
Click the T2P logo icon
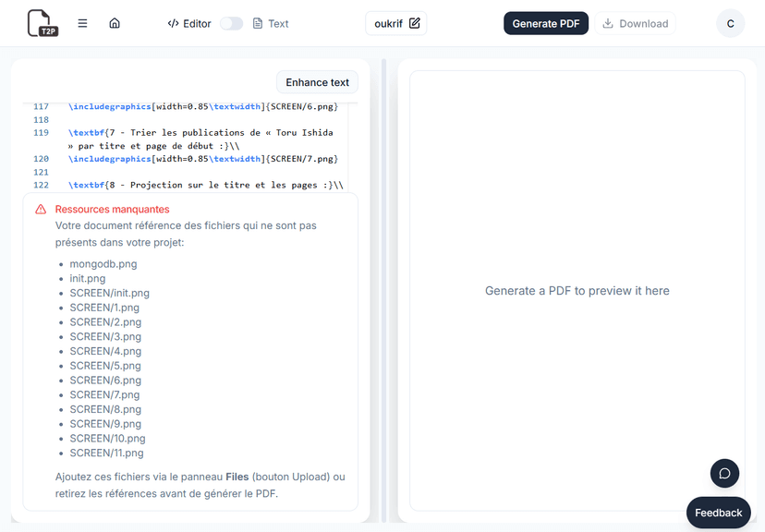point(42,23)
